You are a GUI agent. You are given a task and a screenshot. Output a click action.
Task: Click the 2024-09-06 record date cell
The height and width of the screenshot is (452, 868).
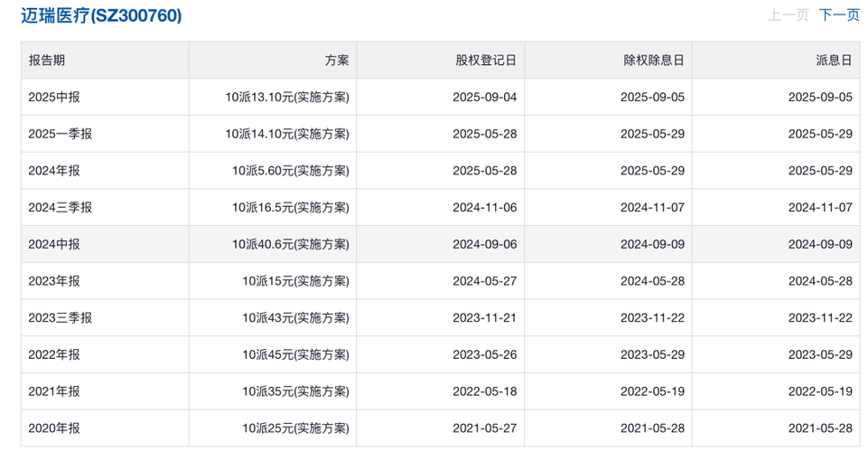484,244
